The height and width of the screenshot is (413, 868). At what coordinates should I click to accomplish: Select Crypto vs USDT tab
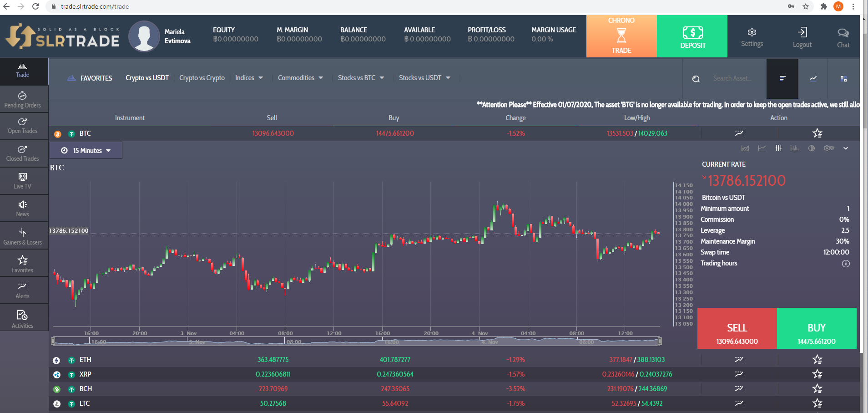(147, 78)
